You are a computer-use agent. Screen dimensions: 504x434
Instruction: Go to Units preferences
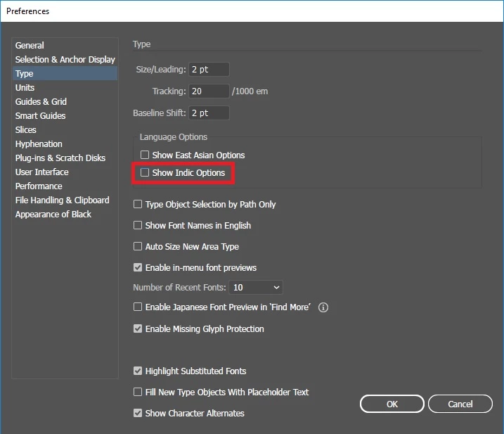pos(65,87)
